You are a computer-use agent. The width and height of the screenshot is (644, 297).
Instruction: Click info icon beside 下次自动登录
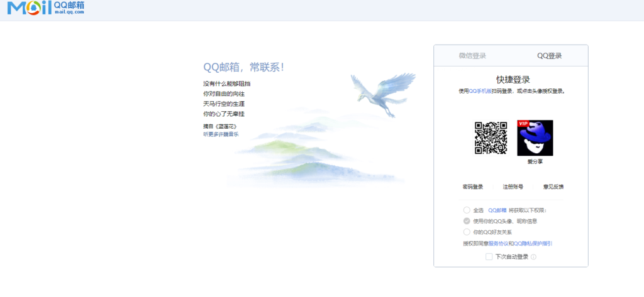point(533,257)
